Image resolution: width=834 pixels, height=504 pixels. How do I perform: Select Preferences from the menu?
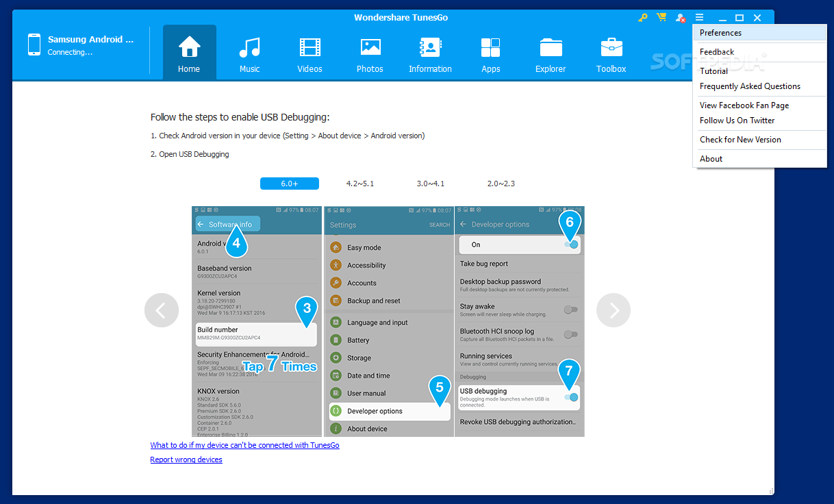pos(759,33)
